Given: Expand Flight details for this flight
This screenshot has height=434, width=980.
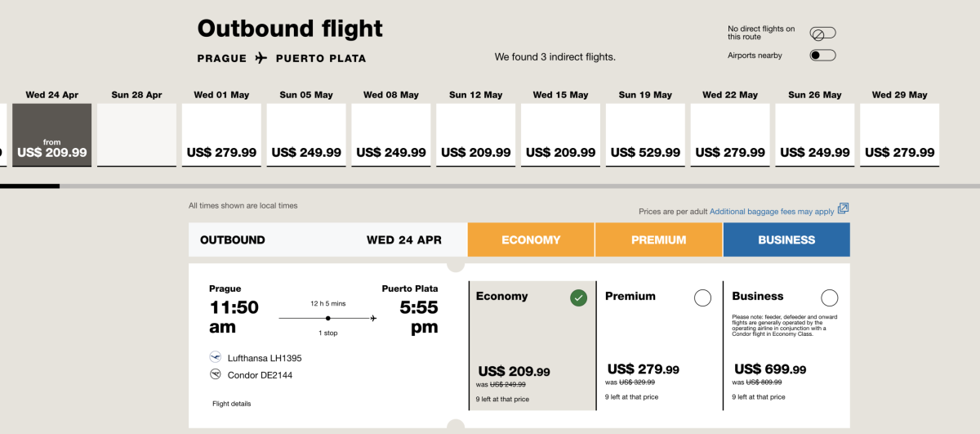Looking at the screenshot, I should (x=232, y=404).
